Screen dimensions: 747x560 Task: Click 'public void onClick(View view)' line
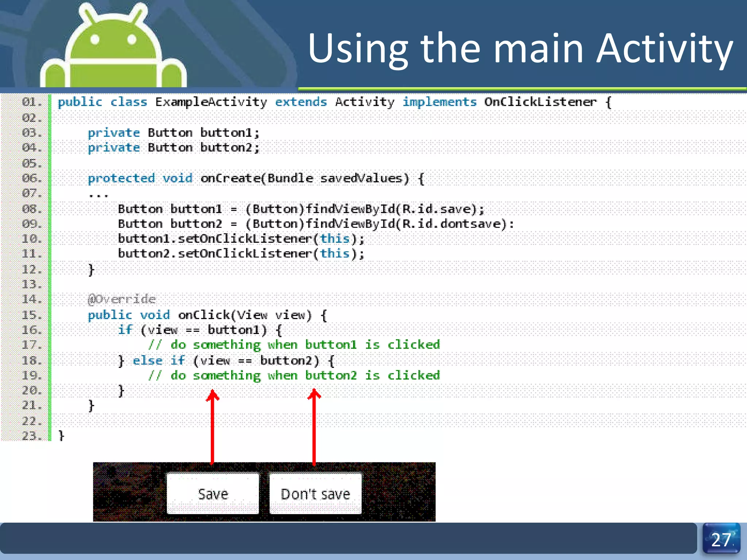(x=208, y=315)
